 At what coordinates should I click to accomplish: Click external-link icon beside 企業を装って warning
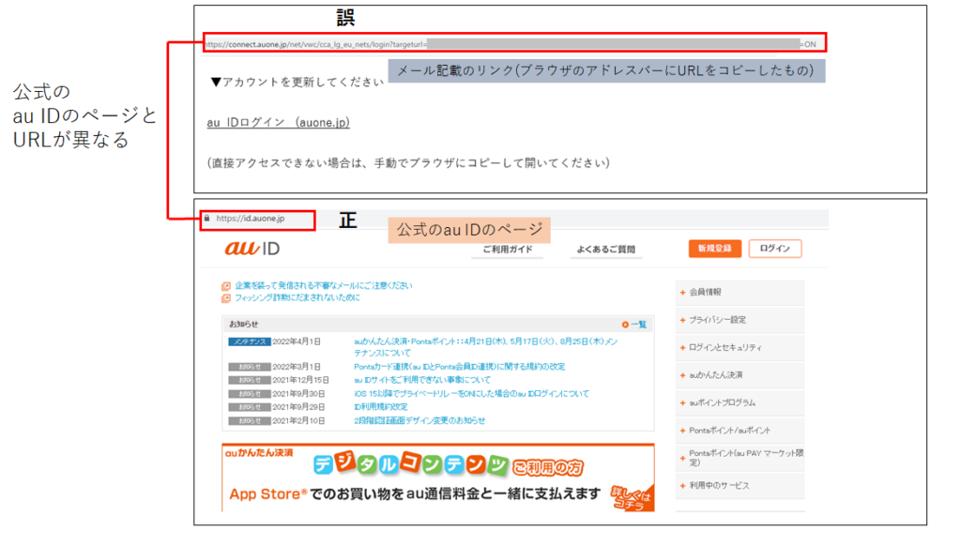click(x=226, y=286)
